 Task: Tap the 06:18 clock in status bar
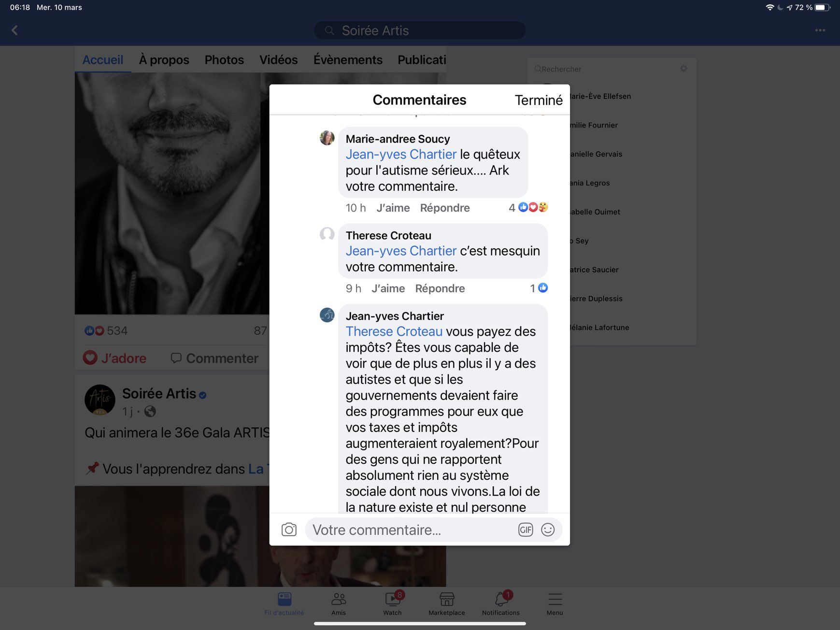pos(20,7)
